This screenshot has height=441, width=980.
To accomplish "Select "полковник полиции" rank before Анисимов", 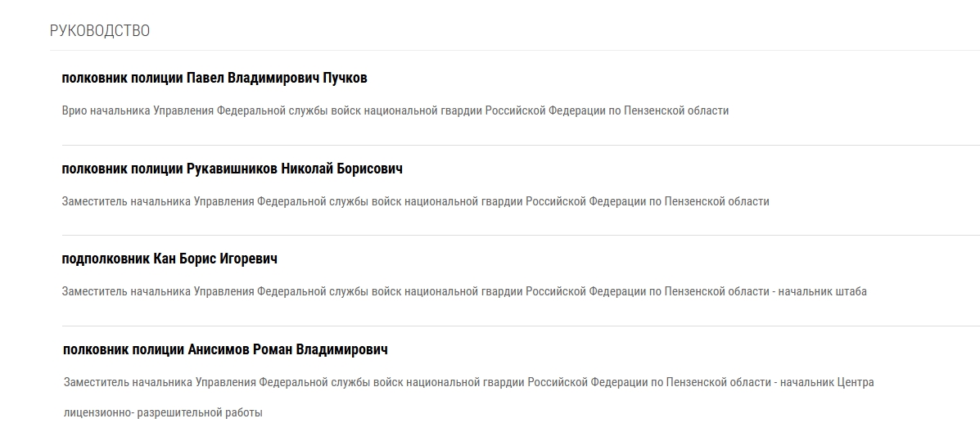I will tap(123, 350).
